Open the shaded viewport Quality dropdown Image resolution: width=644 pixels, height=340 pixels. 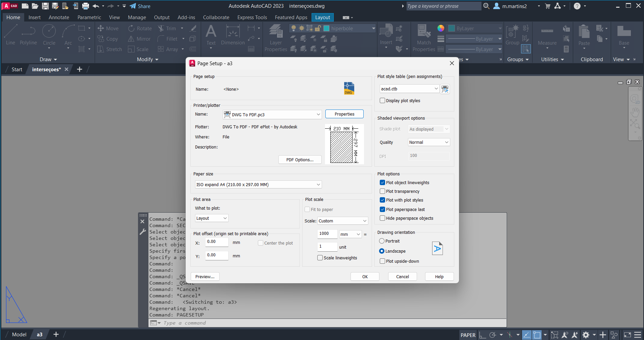point(429,142)
